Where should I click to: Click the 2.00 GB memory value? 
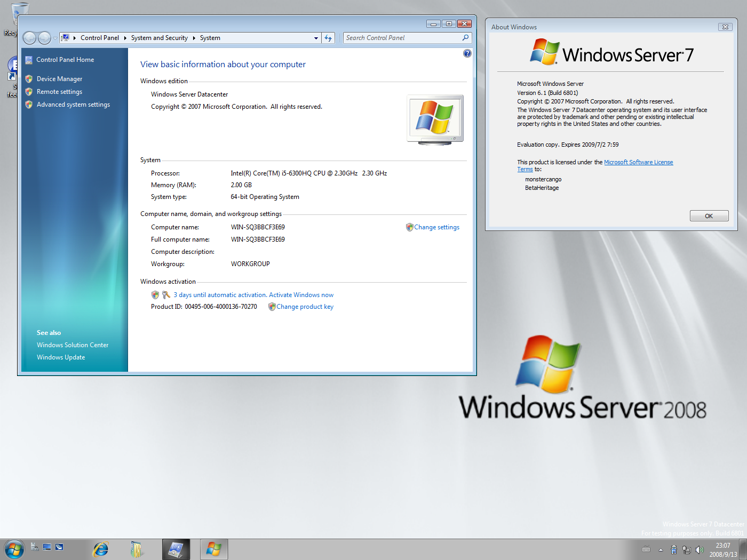[x=241, y=185]
